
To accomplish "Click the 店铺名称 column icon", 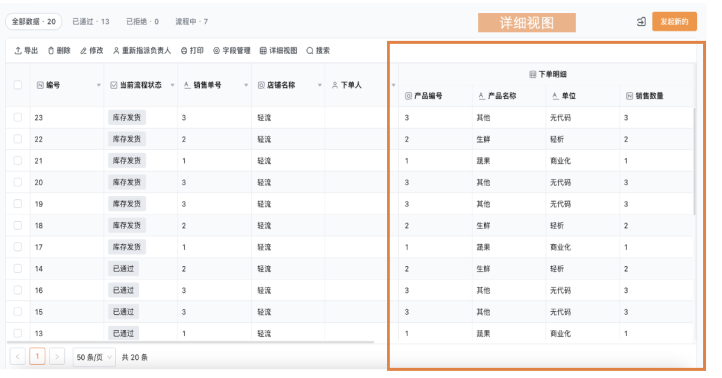I will 261,85.
